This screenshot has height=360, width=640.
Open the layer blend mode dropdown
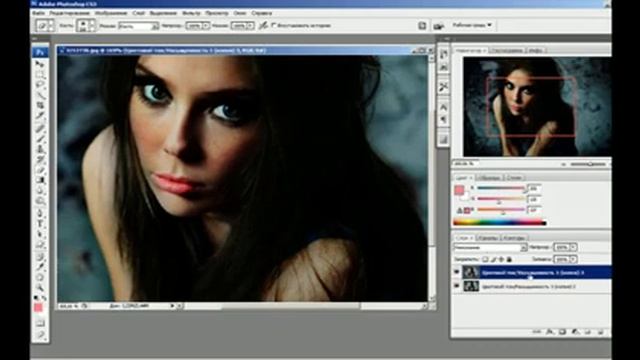(x=490, y=247)
